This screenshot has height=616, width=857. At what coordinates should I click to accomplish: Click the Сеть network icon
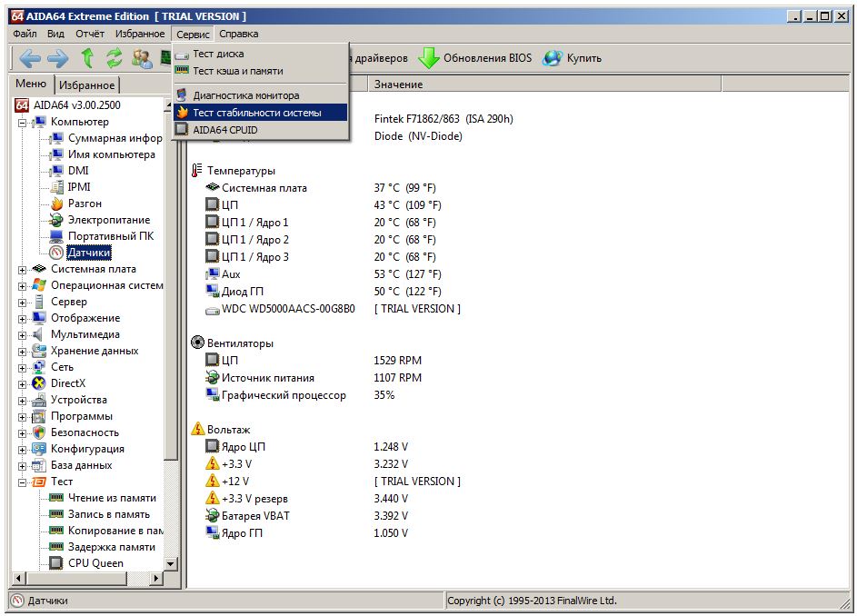coord(39,367)
